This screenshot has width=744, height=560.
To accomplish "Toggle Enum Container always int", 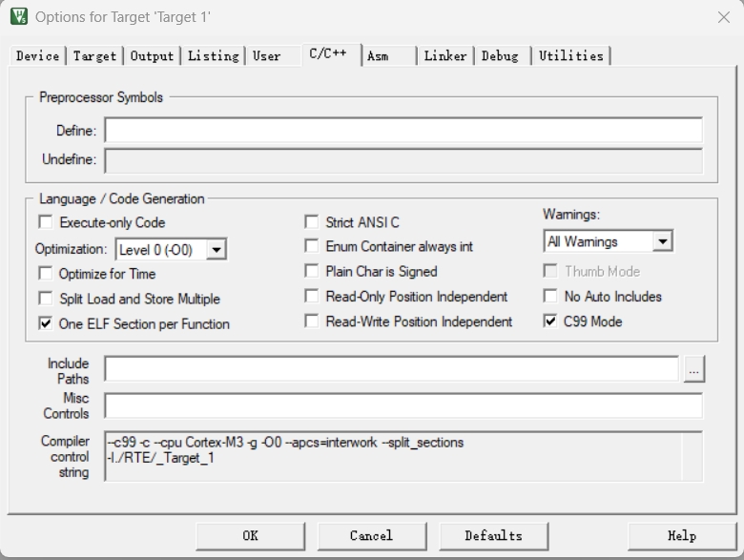I will point(311,245).
